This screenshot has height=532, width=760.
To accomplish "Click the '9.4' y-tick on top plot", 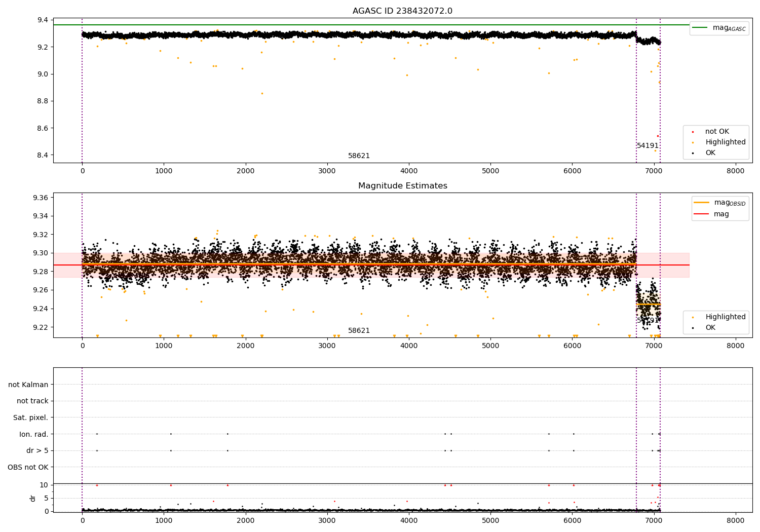I will point(43,20).
